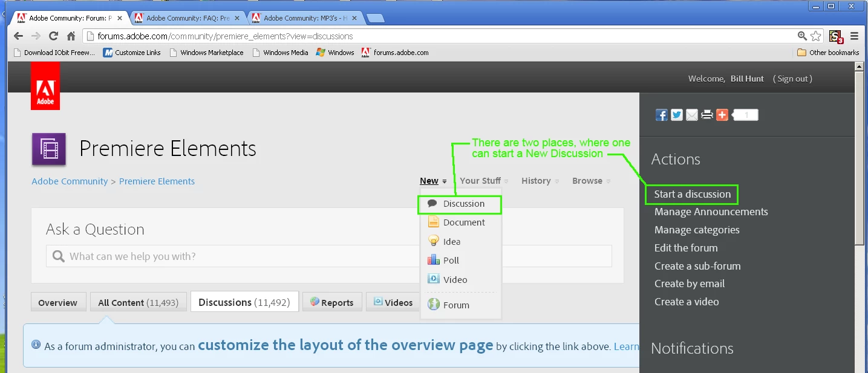Select Discussion from the New menu
The image size is (868, 373).
click(x=460, y=204)
